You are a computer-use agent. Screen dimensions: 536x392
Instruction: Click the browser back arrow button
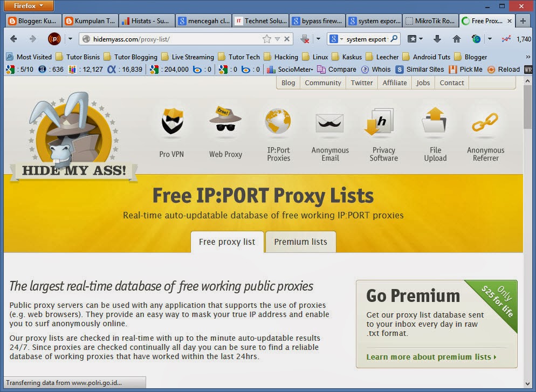tap(13, 39)
